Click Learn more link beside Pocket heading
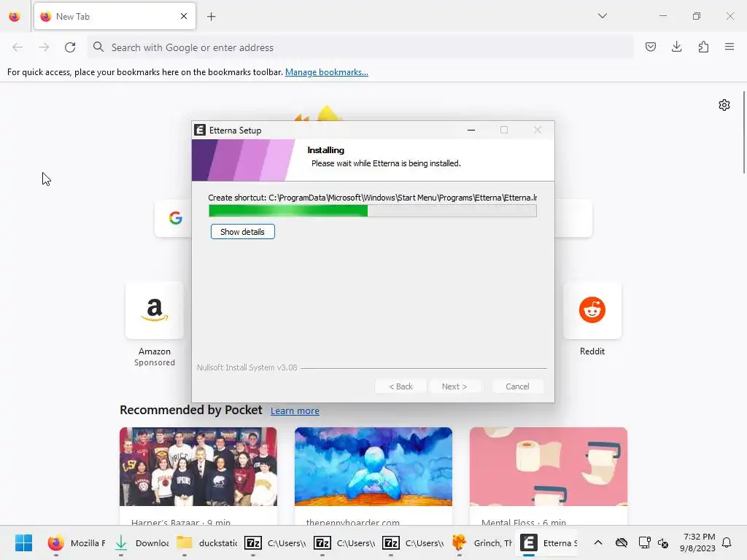Image resolution: width=747 pixels, height=560 pixels. click(x=295, y=411)
